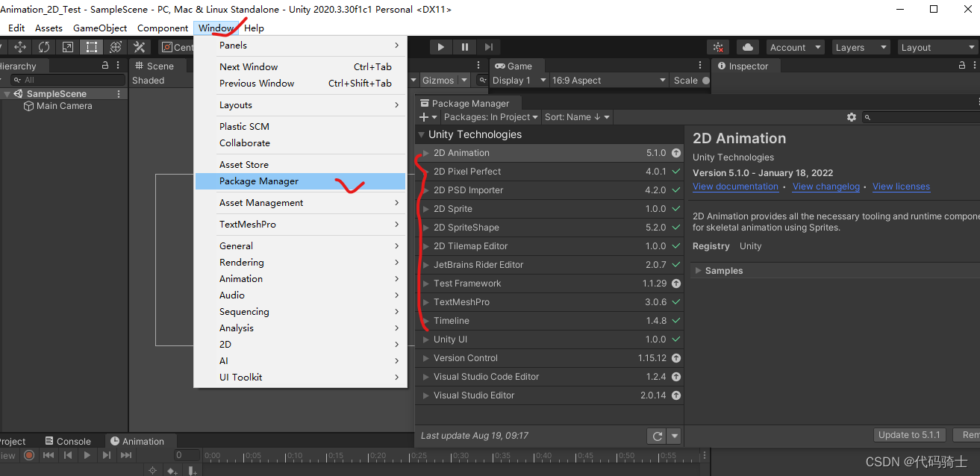Open cloud services icon
Screen dimensions: 980x476
[747, 47]
